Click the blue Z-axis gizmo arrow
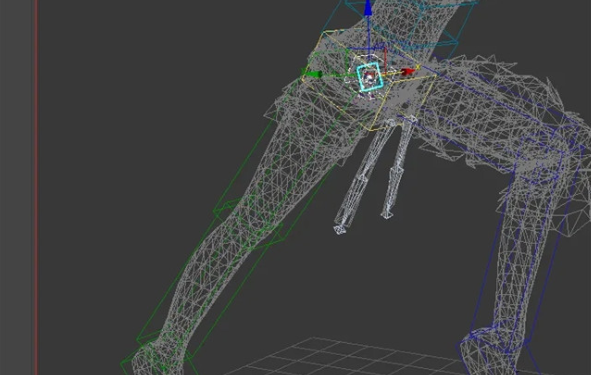The width and height of the screenshot is (591, 375). click(368, 8)
